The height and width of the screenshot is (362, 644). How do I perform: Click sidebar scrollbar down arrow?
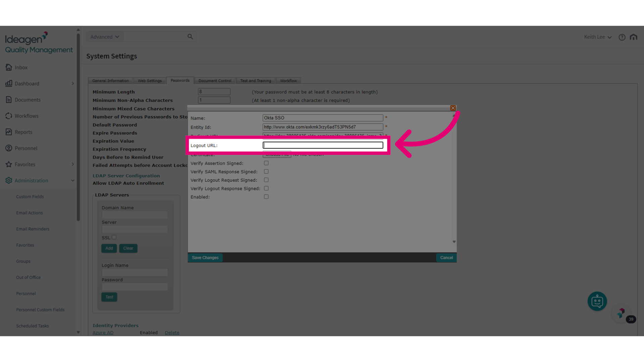[78, 332]
